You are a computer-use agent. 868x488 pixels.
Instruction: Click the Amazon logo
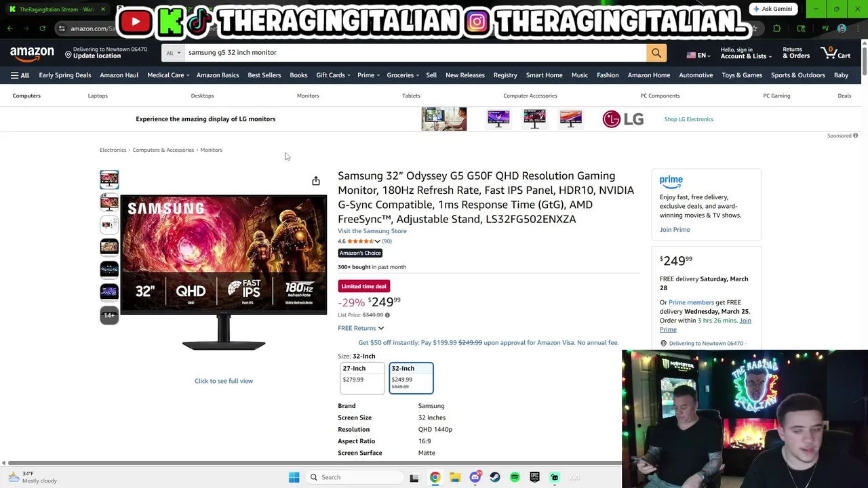coord(32,53)
